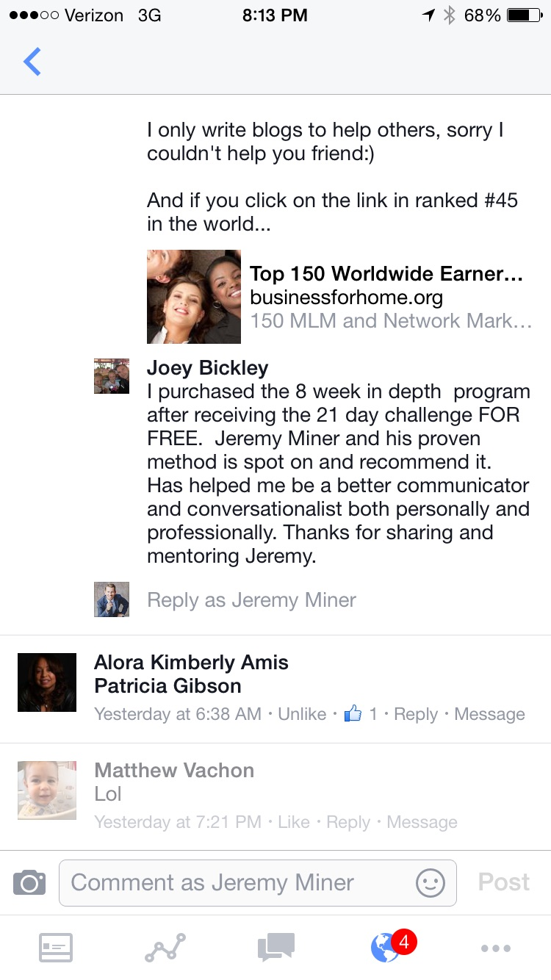The width and height of the screenshot is (551, 980).
Task: Open the insights graph tab icon
Action: tap(165, 948)
